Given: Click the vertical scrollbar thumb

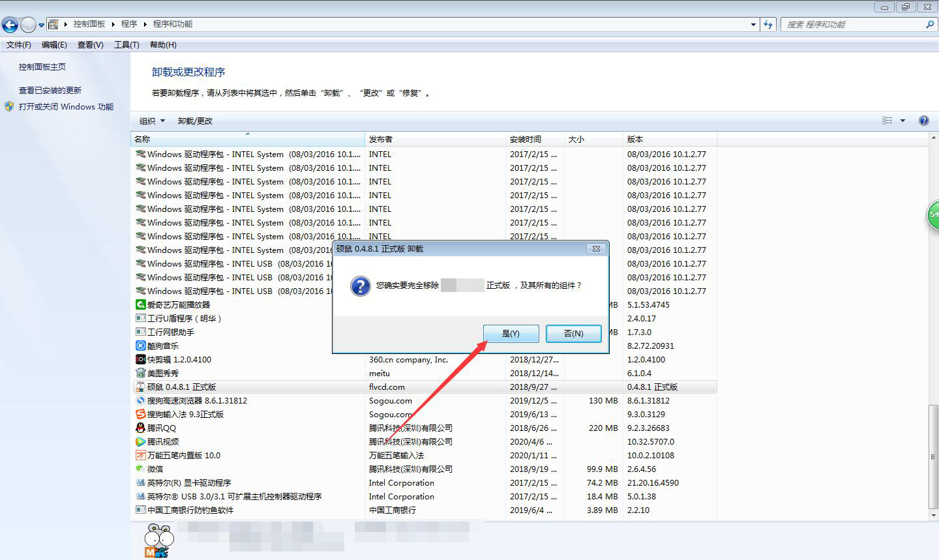Looking at the screenshot, I should coord(934,456).
